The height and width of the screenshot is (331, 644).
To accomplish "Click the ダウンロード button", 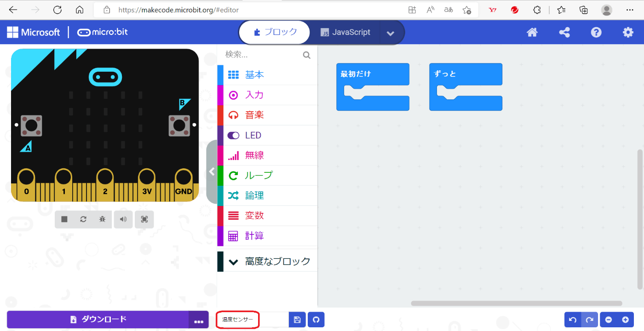I will [x=98, y=320].
